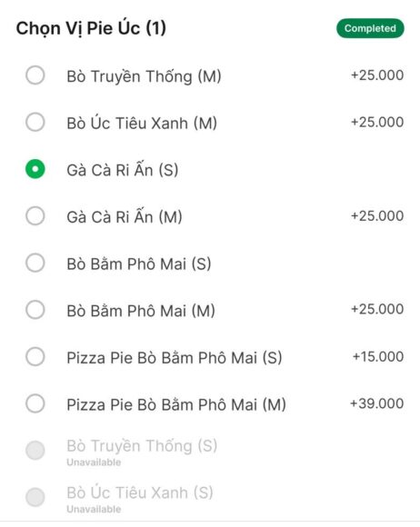Select Pizza Pie Bò Bằm Phô Mai (S) radio
Viewport: 420px width, 527px height.
click(x=35, y=356)
